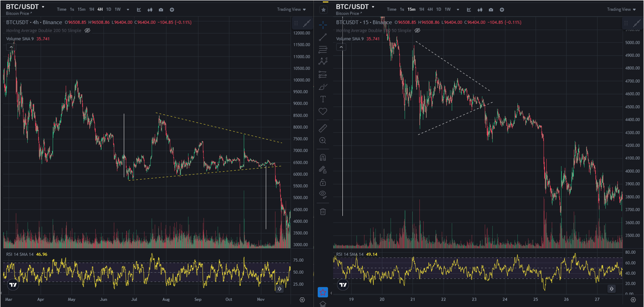
Task: Select 1D interval in right chart
Action: 439,9
